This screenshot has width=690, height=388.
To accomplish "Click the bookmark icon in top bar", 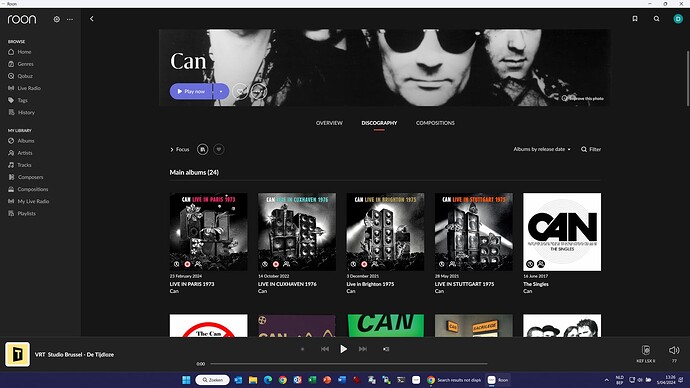I will point(635,18).
